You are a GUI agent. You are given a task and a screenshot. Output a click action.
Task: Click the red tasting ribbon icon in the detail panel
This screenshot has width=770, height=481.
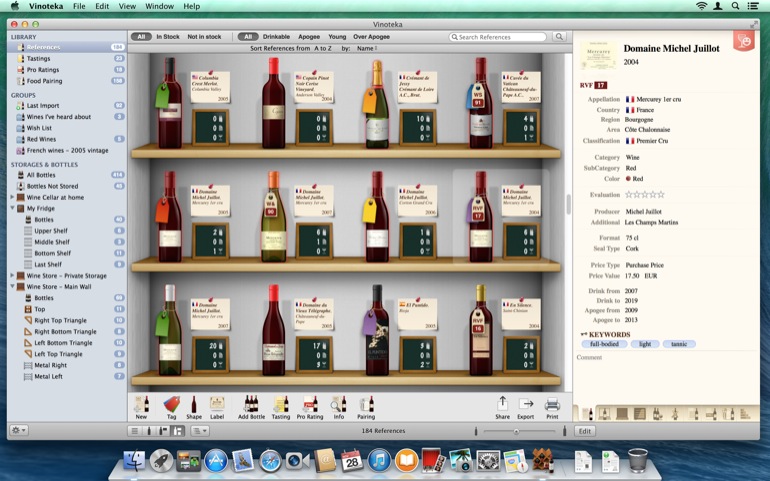(x=744, y=41)
